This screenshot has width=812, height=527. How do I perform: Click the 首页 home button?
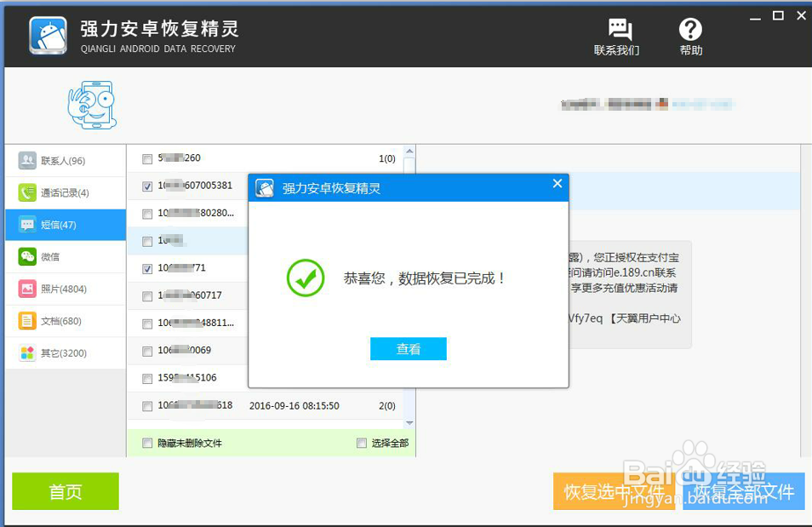coord(65,491)
